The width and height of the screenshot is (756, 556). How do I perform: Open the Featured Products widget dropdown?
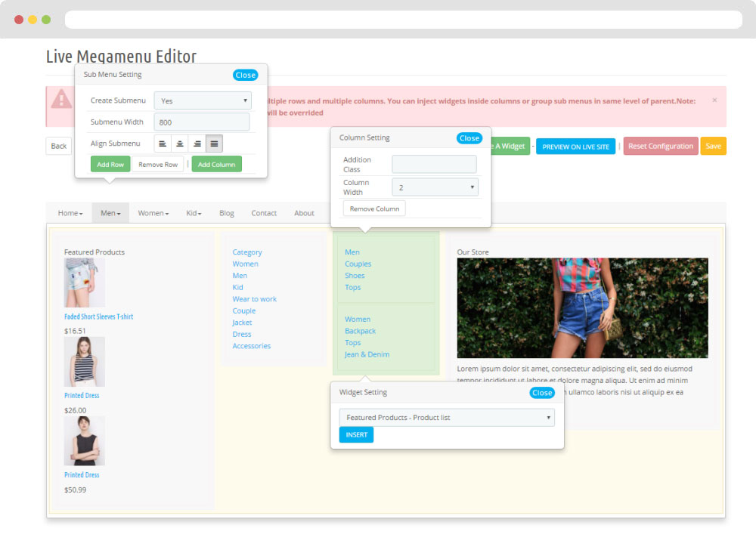coord(447,418)
